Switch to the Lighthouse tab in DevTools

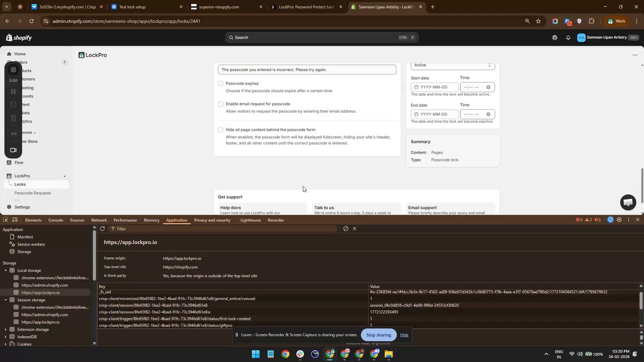251,220
